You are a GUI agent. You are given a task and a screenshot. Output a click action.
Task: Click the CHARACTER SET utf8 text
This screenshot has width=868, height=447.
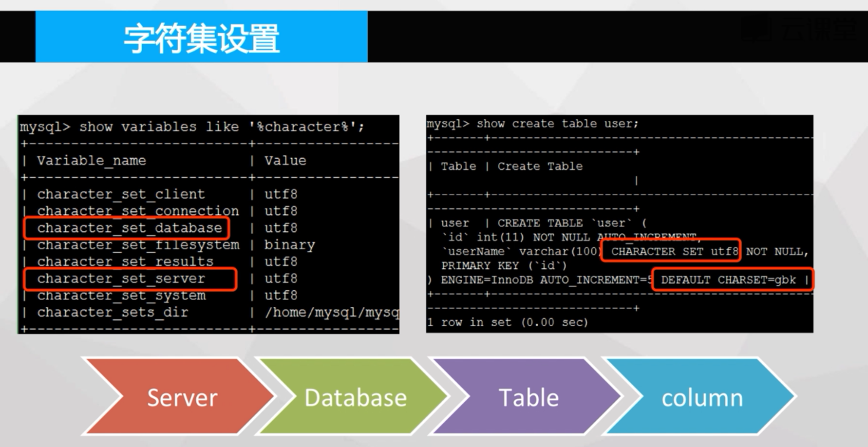pos(675,252)
